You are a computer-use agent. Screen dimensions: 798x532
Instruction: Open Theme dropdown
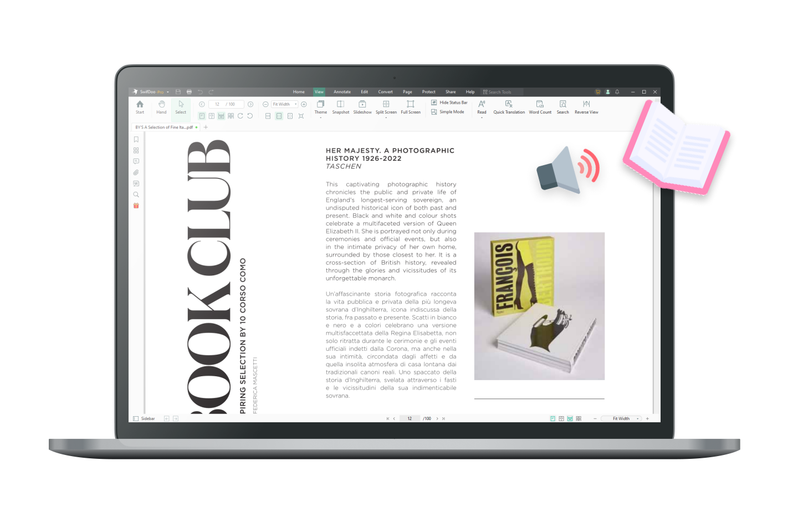click(x=321, y=108)
